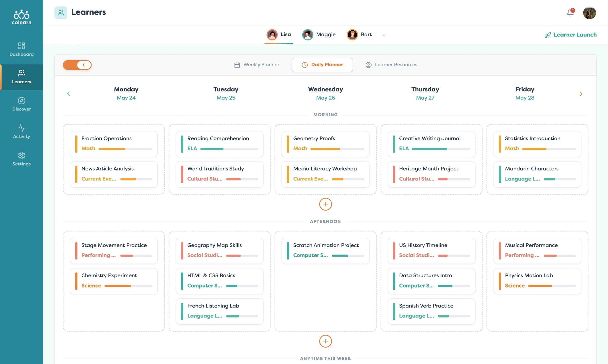Image resolution: width=608 pixels, height=364 pixels.
Task: Click the user profile avatar
Action: pyautogui.click(x=589, y=13)
